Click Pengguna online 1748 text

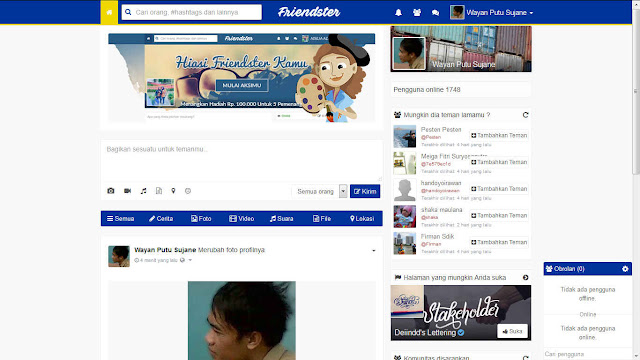click(x=427, y=89)
